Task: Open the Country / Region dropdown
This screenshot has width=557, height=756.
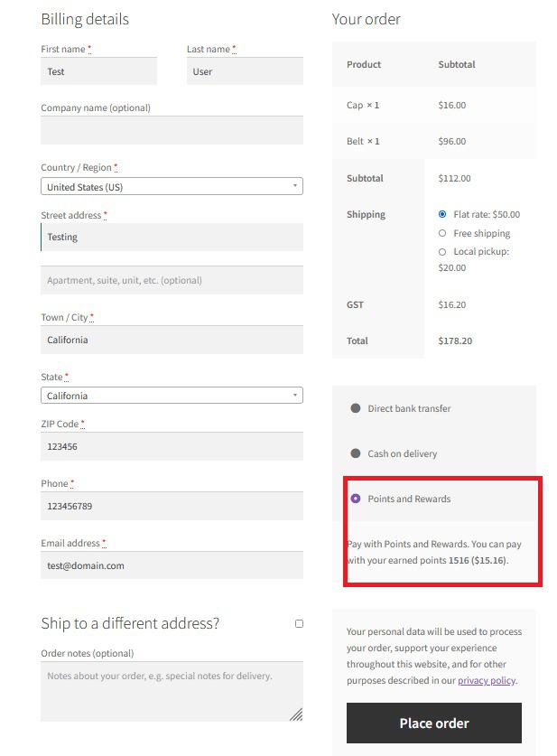Action: click(x=172, y=187)
